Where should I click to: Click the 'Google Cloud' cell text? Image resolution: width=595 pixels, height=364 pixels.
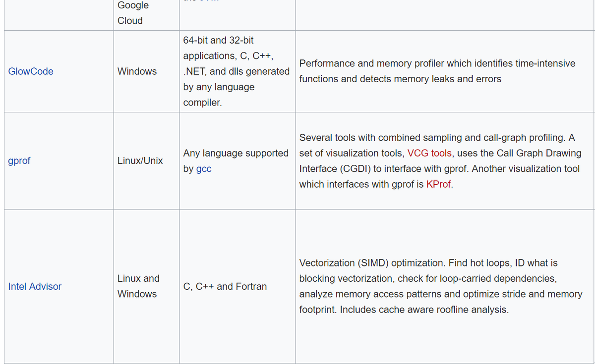(x=133, y=13)
